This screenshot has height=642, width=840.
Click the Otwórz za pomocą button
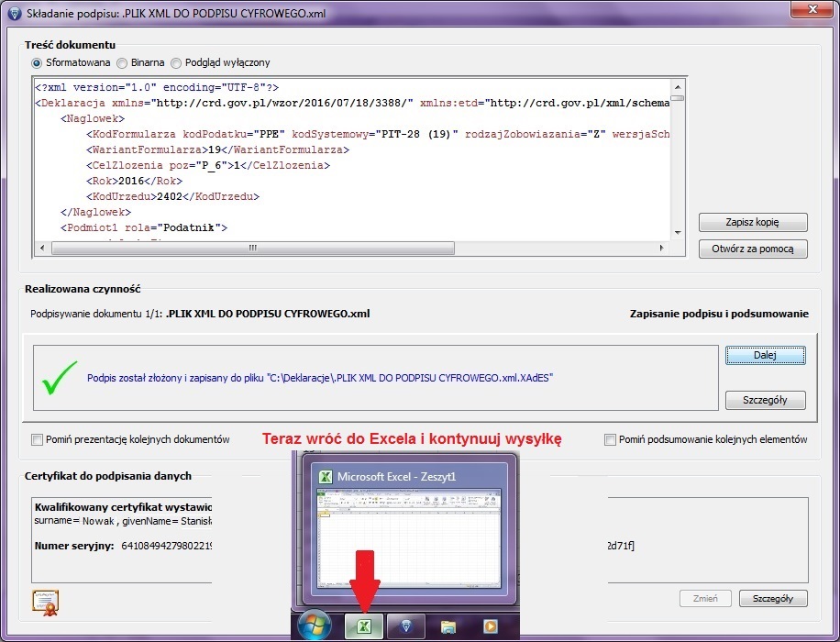pyautogui.click(x=753, y=249)
